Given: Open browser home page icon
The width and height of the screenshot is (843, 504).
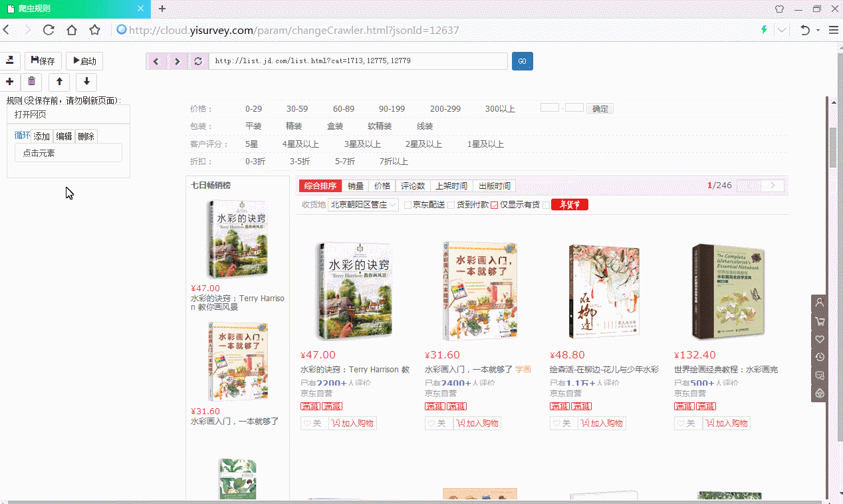Looking at the screenshot, I should (x=72, y=30).
